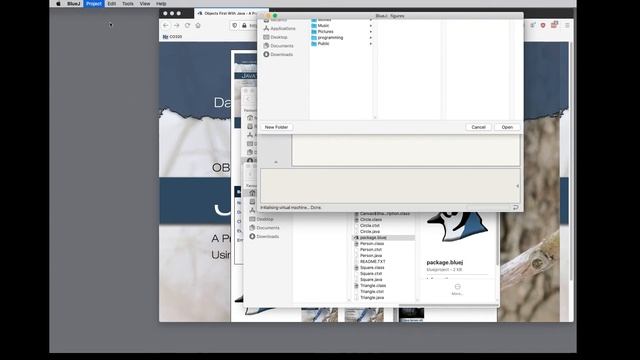
Task: Click the browser Back arrow
Action: pyautogui.click(x=166, y=25)
